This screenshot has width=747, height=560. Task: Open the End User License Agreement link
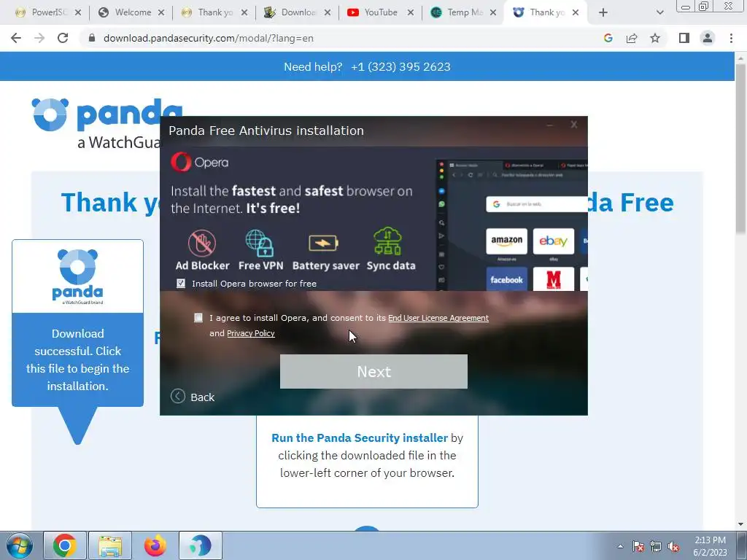tap(438, 318)
